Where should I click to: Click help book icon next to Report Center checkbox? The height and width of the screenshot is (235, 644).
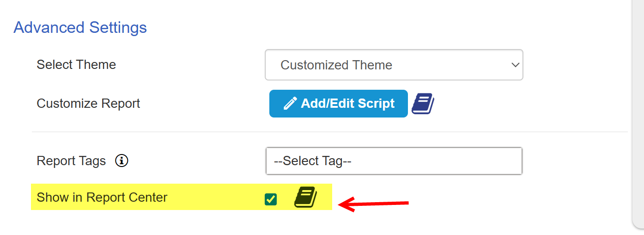(305, 198)
